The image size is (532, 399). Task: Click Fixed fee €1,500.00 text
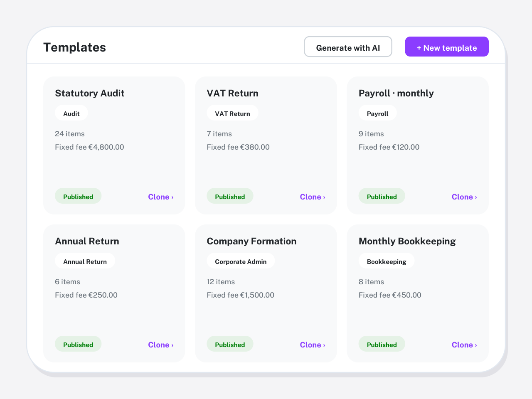[x=241, y=295]
